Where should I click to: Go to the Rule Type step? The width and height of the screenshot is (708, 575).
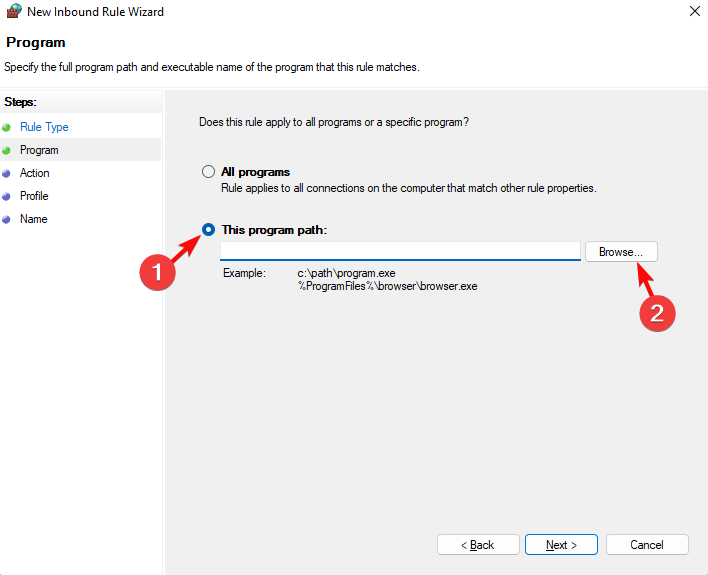tap(44, 127)
